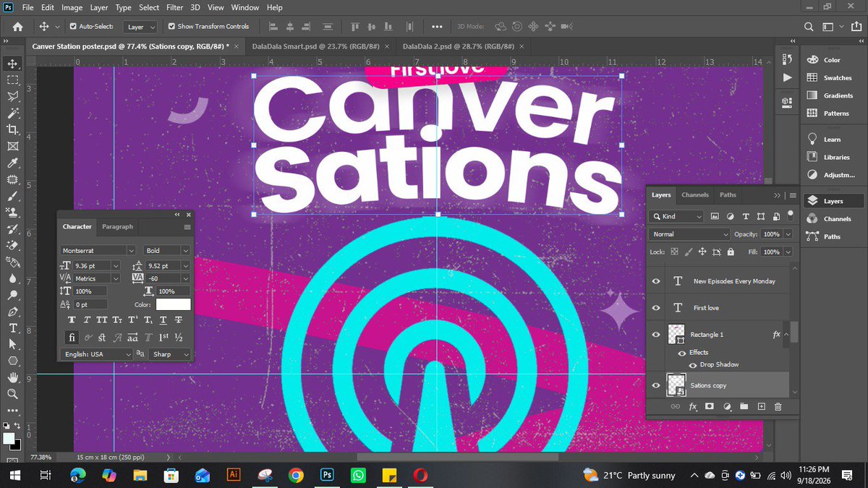
Task: Select the Rectangular Marquee tool
Action: pyautogui.click(x=13, y=80)
